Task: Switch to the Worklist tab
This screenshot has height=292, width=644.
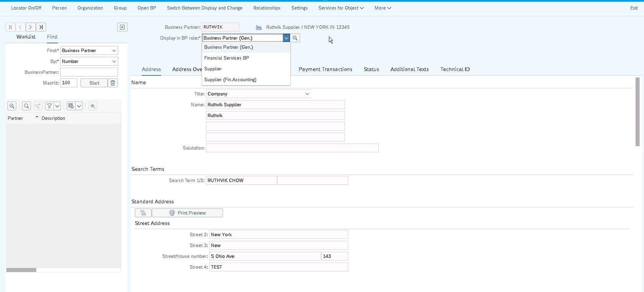Action: (x=26, y=37)
